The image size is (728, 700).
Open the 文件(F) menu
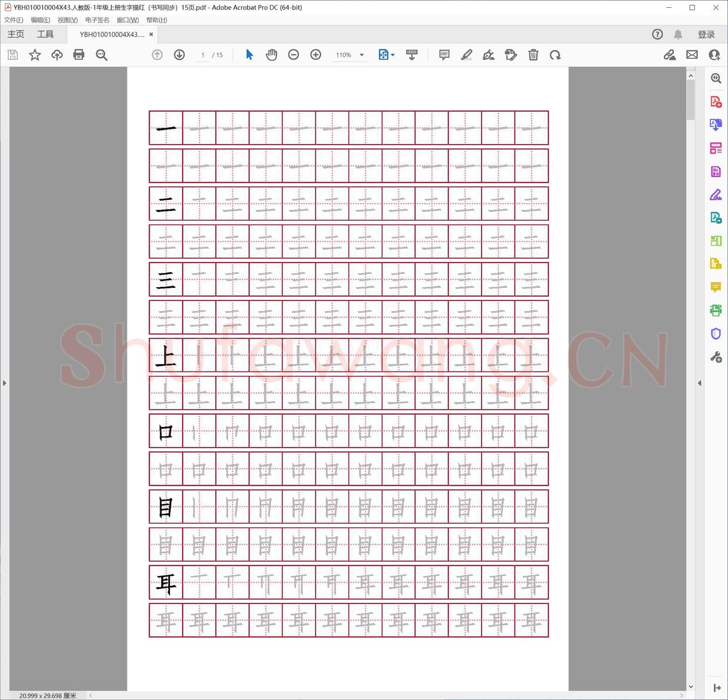pyautogui.click(x=14, y=20)
